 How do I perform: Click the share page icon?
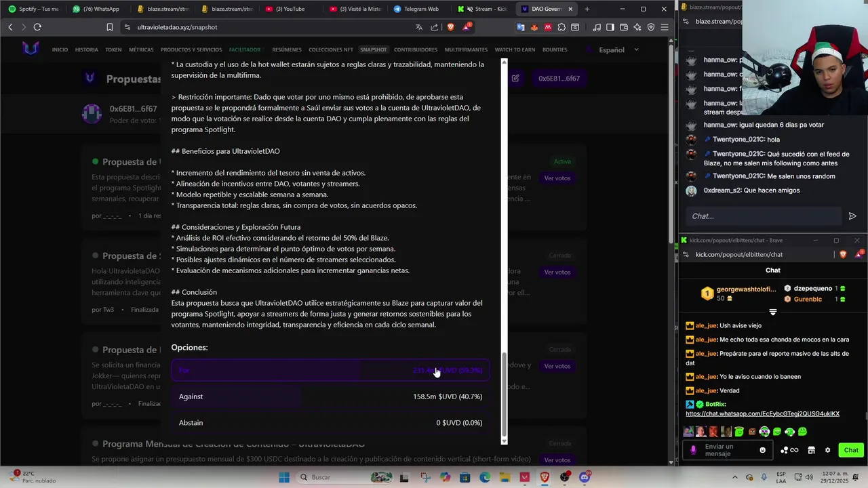435,27
